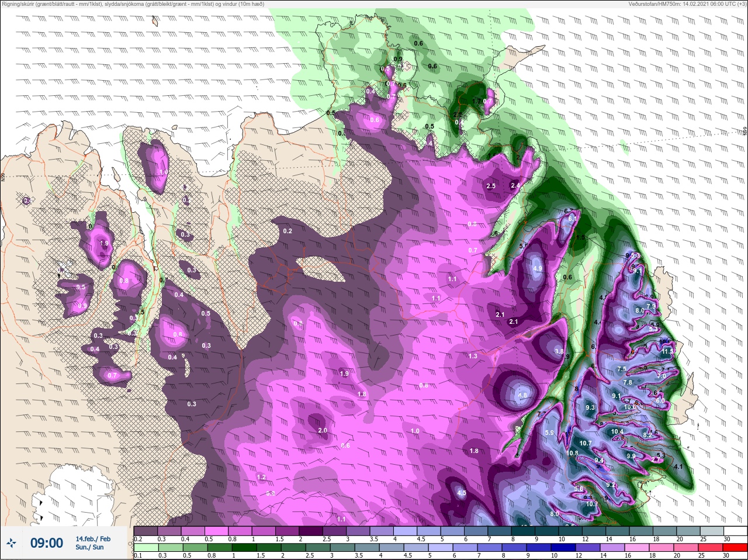Viewport: 748px width, 560px height.
Task: Select the bright pink 0.5 swatch in upper legend
Action: pyautogui.click(x=216, y=531)
